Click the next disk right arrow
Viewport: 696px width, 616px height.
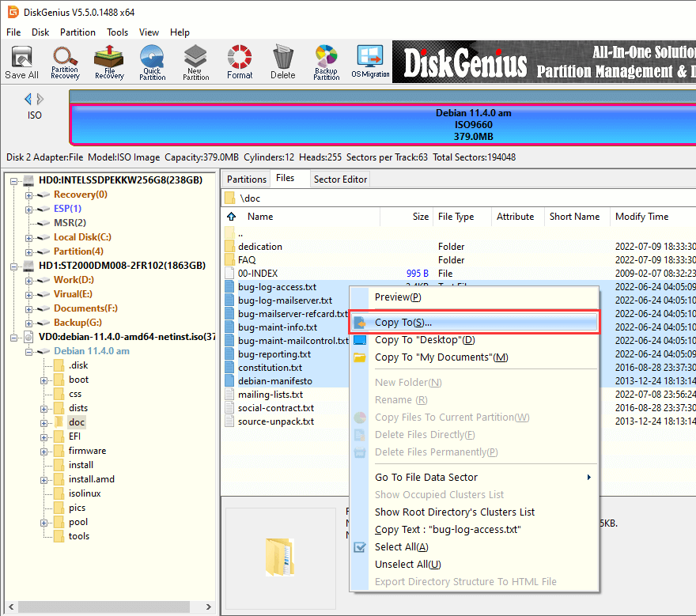point(40,99)
